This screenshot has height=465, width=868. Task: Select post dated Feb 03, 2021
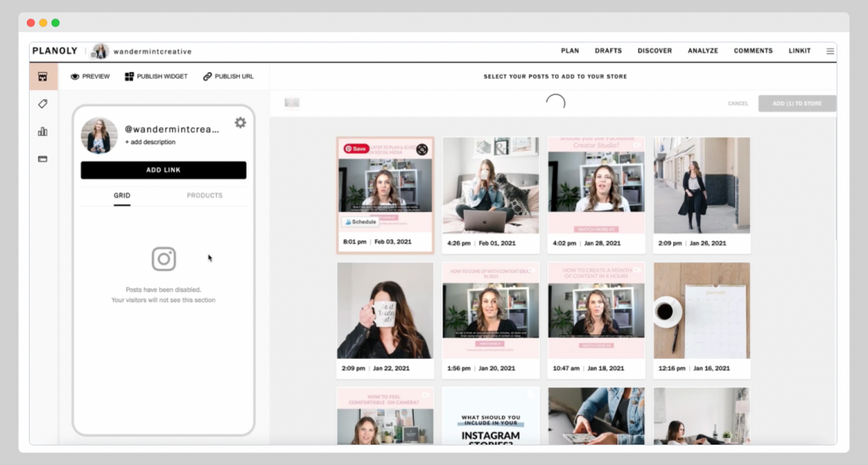(386, 195)
